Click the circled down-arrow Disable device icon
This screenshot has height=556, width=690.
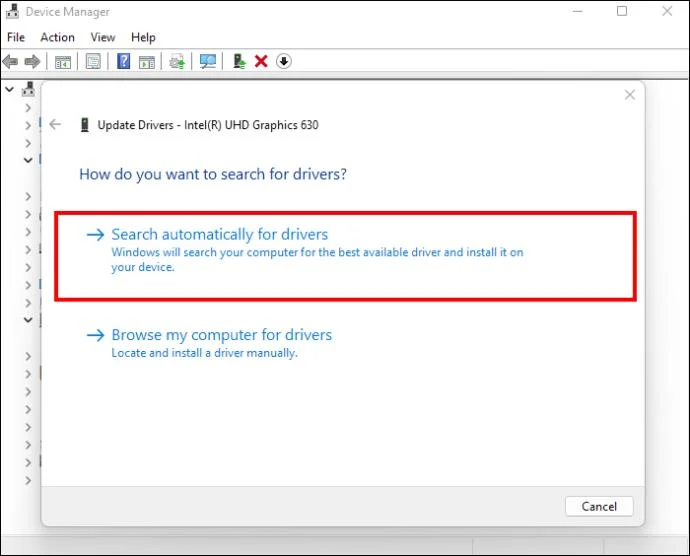pos(284,61)
